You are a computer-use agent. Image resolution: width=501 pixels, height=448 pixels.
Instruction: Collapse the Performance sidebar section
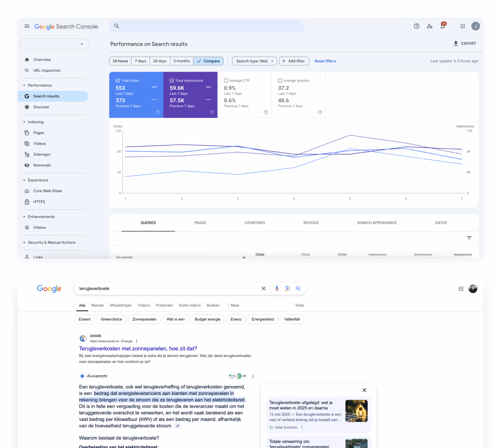click(24, 85)
